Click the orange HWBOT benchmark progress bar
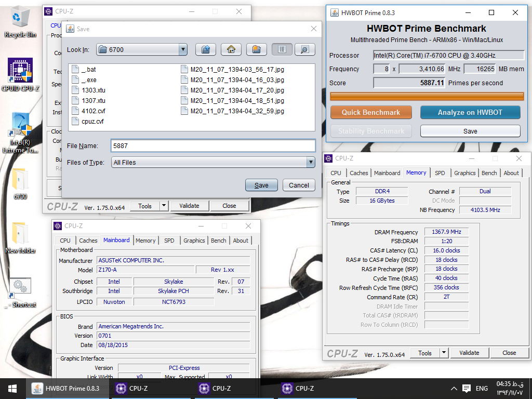This screenshot has width=532, height=399. [427, 96]
